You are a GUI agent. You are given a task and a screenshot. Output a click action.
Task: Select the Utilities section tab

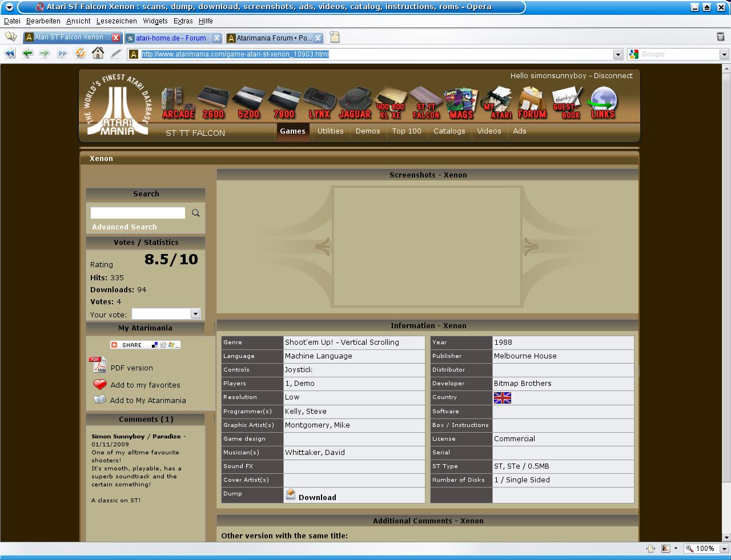click(331, 131)
